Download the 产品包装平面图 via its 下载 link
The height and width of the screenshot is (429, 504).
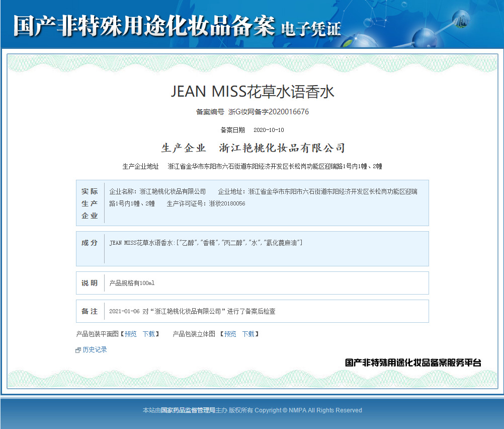pos(149,334)
